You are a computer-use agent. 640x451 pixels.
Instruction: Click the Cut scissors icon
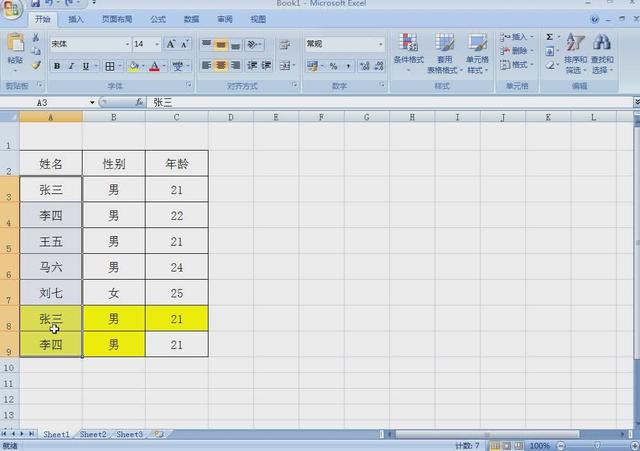pyautogui.click(x=36, y=38)
